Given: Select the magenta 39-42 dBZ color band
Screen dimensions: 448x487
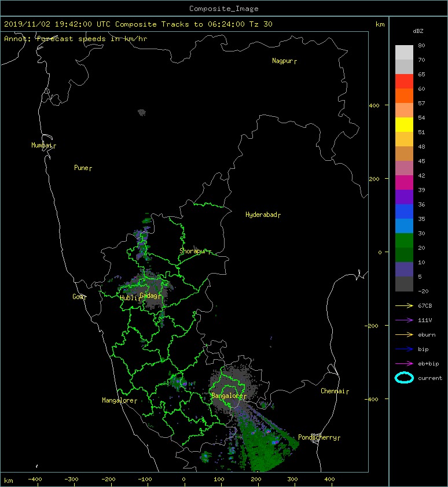Looking at the screenshot, I should [x=404, y=182].
